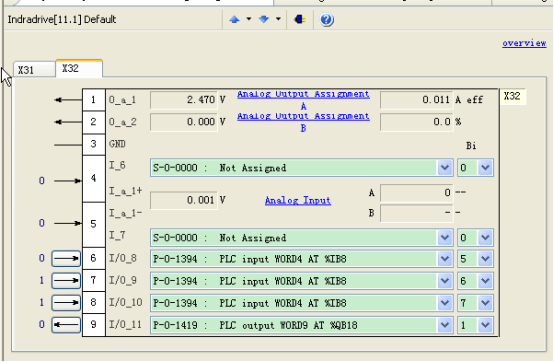Screen dimensions: 554x362
Task: Open the dropdown beside the up arrow
Action: 249,19
